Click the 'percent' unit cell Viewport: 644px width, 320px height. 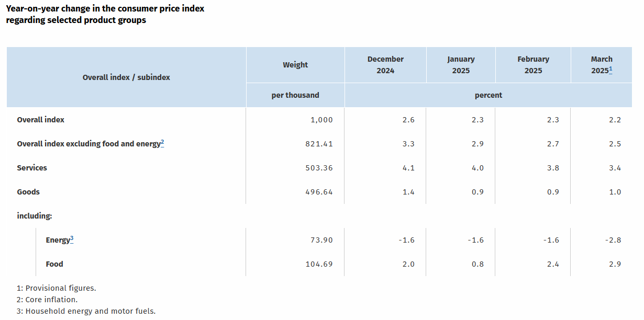click(x=488, y=95)
